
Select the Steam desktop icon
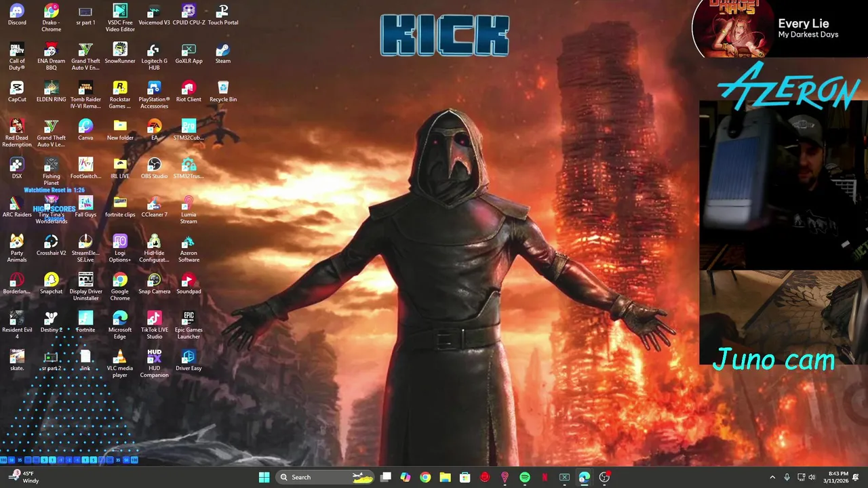223,54
